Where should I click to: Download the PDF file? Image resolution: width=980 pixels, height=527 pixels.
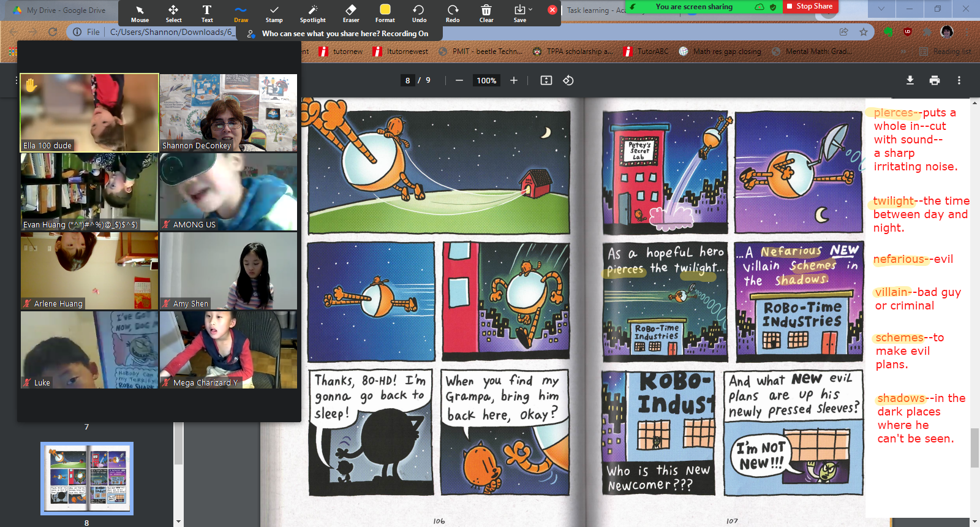[x=910, y=80]
